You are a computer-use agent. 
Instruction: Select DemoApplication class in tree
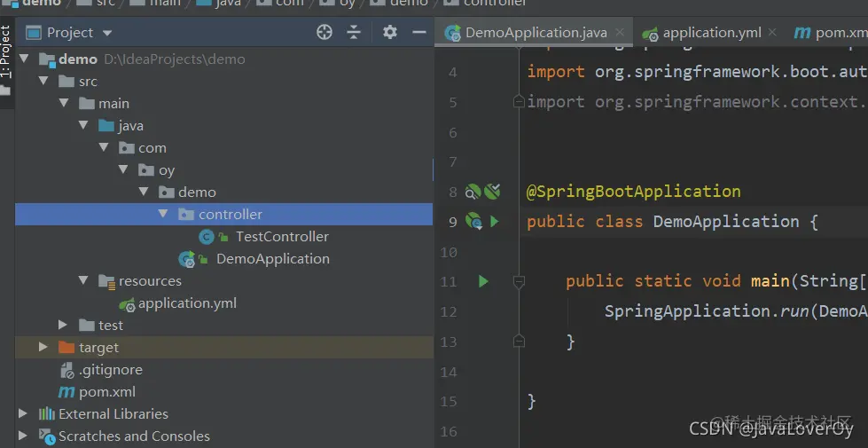tap(273, 259)
